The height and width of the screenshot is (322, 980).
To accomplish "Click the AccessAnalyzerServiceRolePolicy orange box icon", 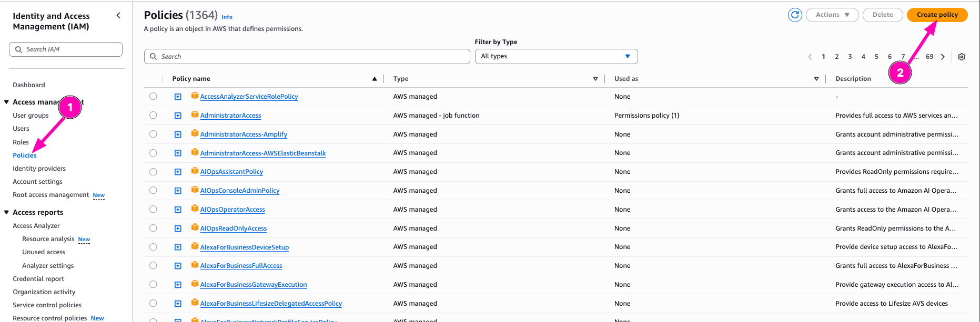I will tap(195, 96).
